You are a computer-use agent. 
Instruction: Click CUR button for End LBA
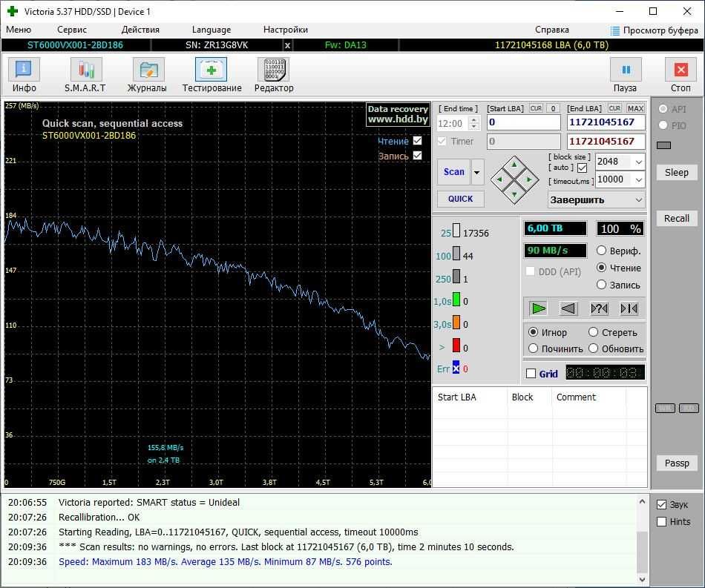(x=614, y=108)
